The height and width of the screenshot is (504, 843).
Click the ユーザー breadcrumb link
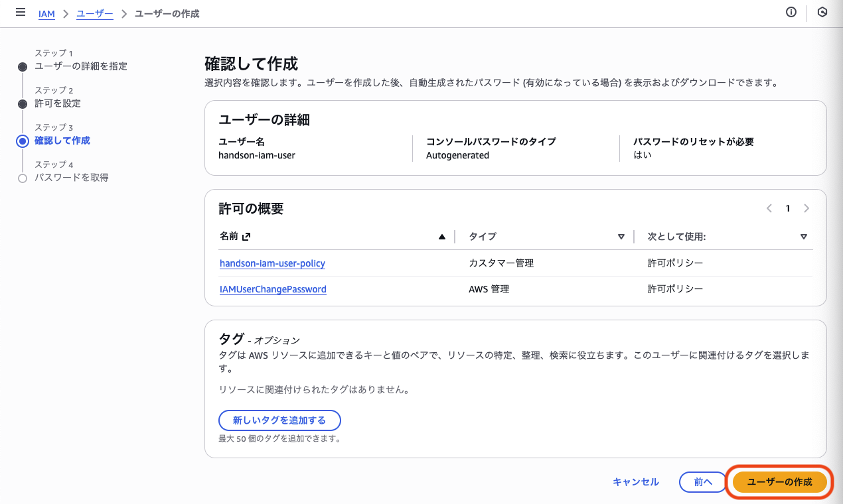(x=93, y=13)
